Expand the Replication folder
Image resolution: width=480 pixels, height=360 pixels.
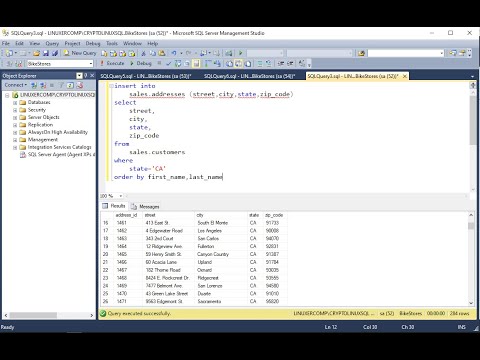(x=15, y=125)
